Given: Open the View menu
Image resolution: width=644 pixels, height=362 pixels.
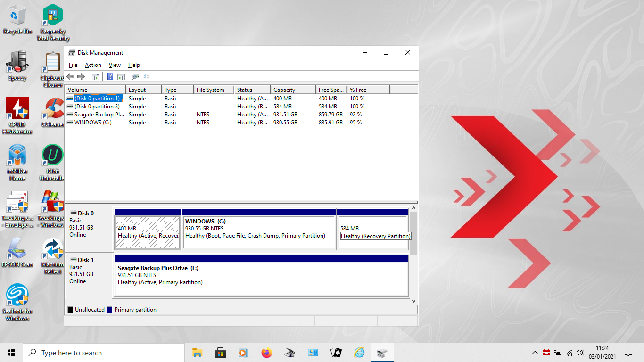Looking at the screenshot, I should click(115, 65).
